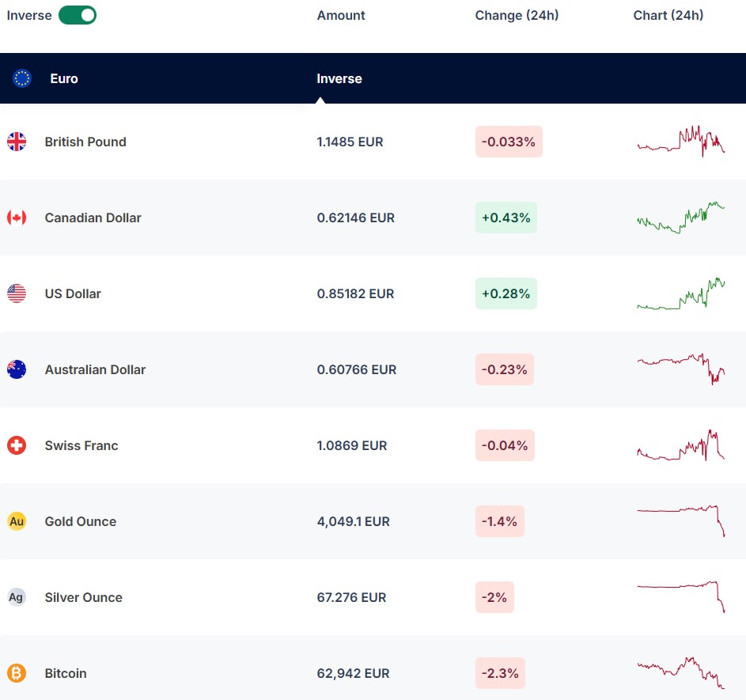Select the Silver Ounce Ag icon
The image size is (746, 700).
point(17,597)
